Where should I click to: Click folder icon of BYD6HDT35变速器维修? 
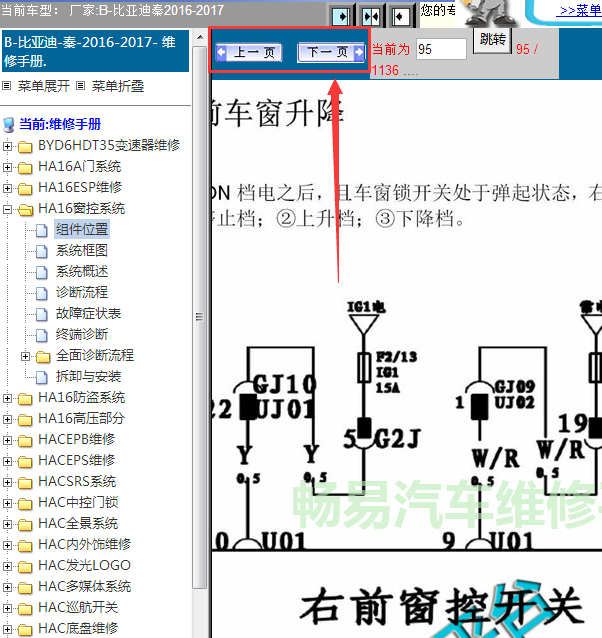(x=25, y=146)
